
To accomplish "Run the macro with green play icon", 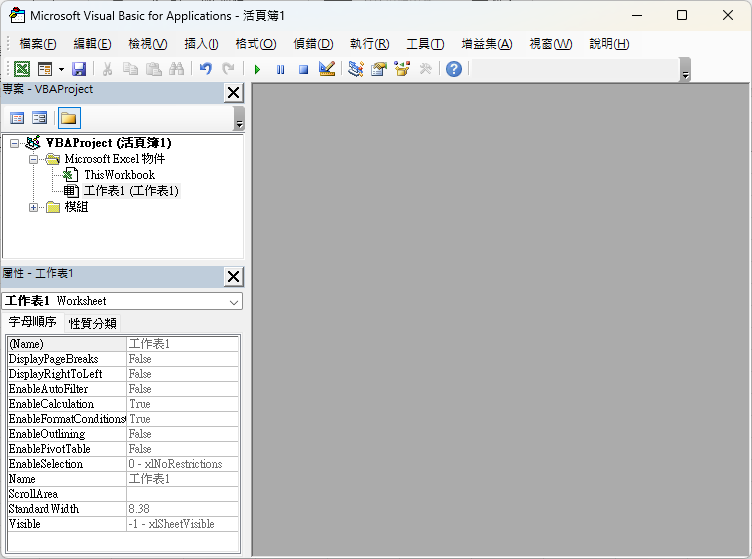I will tap(257, 70).
